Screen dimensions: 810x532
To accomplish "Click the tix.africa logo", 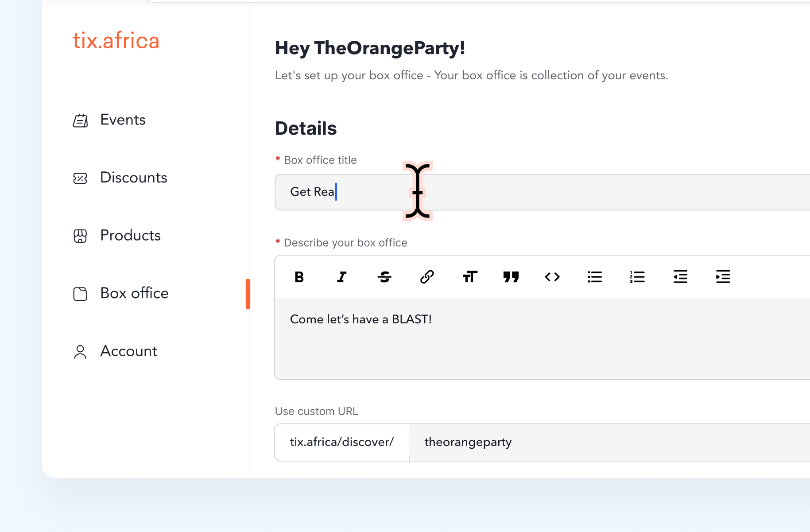I will coord(116,40).
